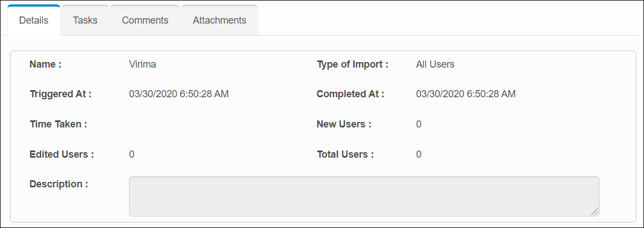Click the Completed At timestamp value

(466, 94)
